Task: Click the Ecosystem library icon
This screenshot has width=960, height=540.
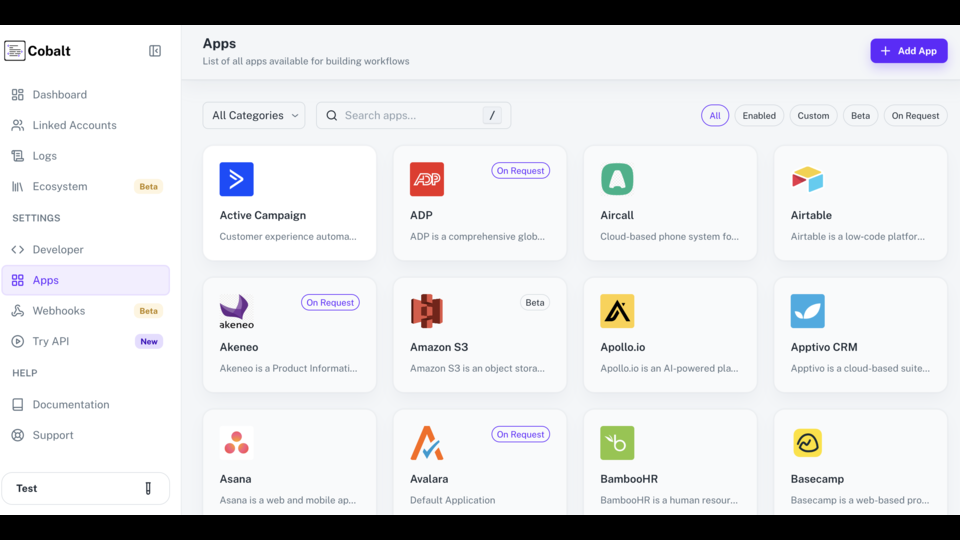Action: 18,186
